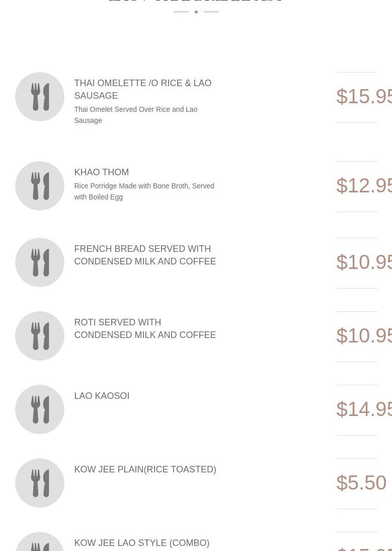
Task: Click fork-knife icon beside Kow Jee Lao Style
Action: (40, 544)
